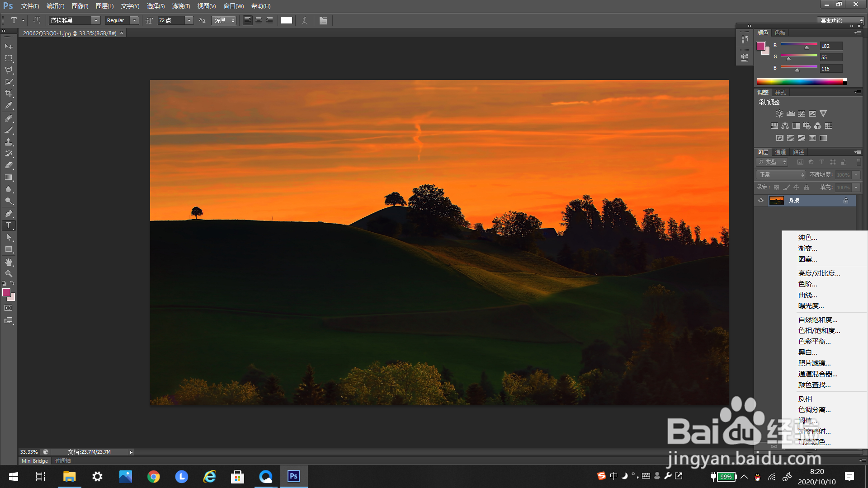Viewport: 868px width, 488px height.
Task: Click the Mini Bridge panel tab
Action: click(x=35, y=461)
